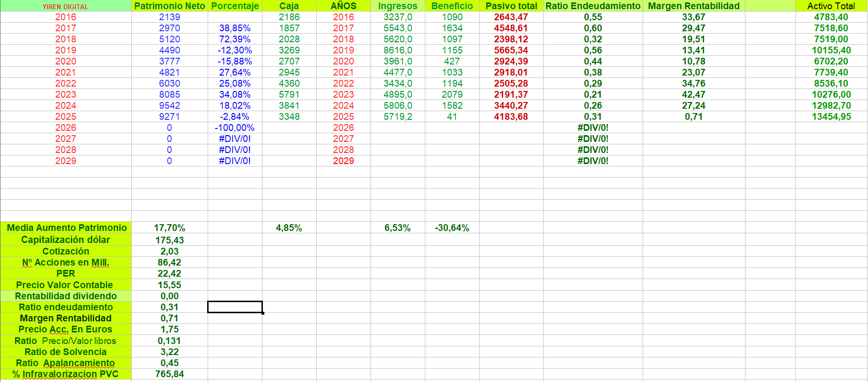
Task: Select Pasivo total value 5665,34
Action: 511,51
